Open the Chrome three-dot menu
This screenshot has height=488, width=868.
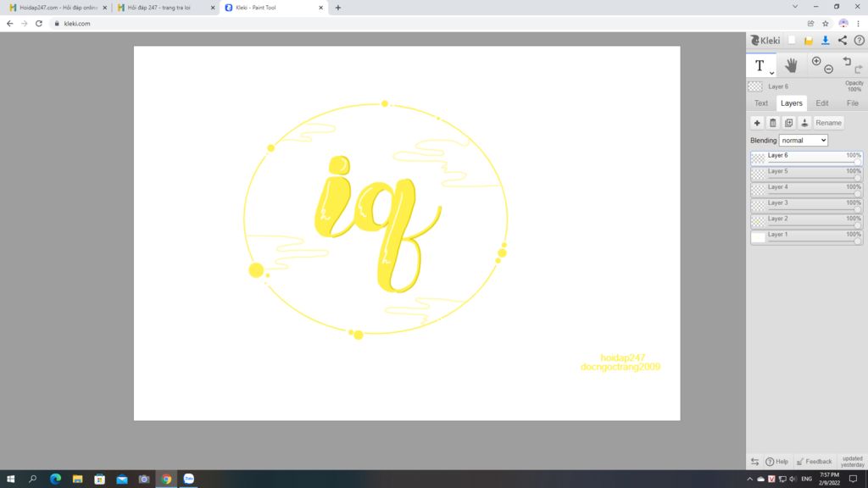pyautogui.click(x=859, y=24)
